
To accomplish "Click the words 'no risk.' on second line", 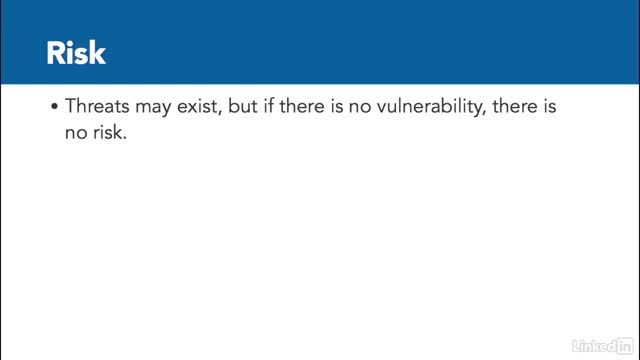I will [x=96, y=132].
